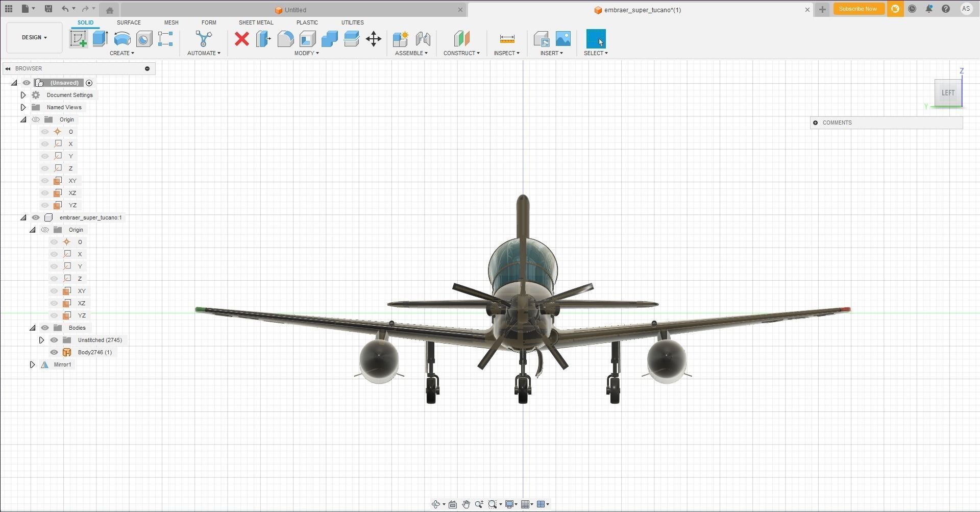Switch to the SURFACE tab

coord(129,22)
